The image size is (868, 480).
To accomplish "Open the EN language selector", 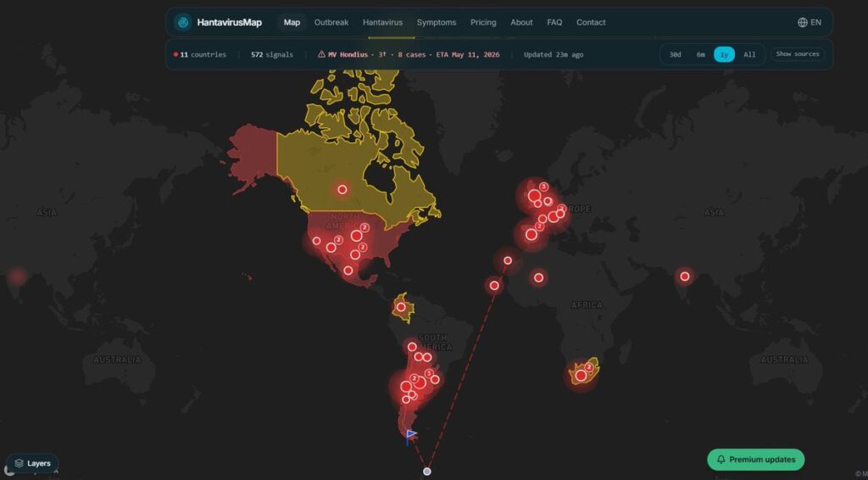I will 810,22.
